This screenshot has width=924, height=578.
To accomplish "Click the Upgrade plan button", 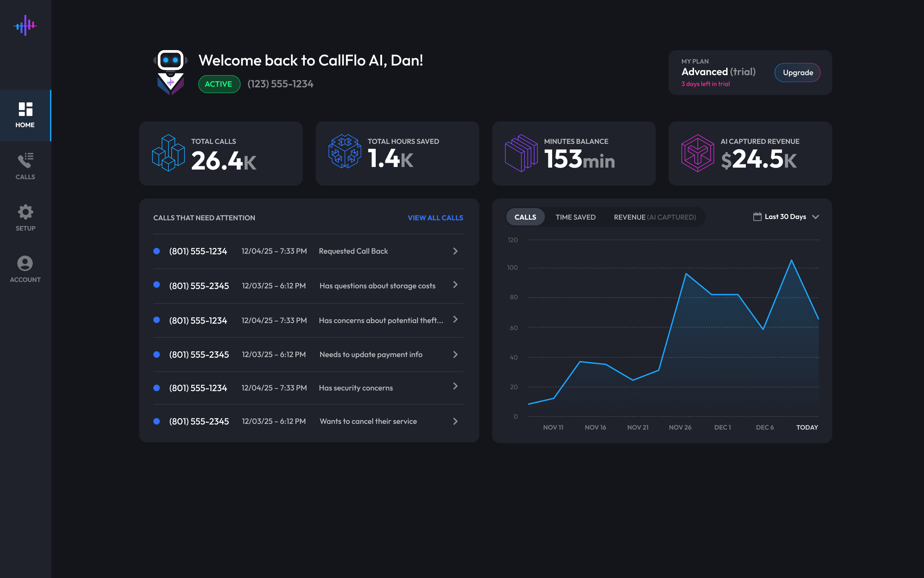I will click(x=797, y=73).
